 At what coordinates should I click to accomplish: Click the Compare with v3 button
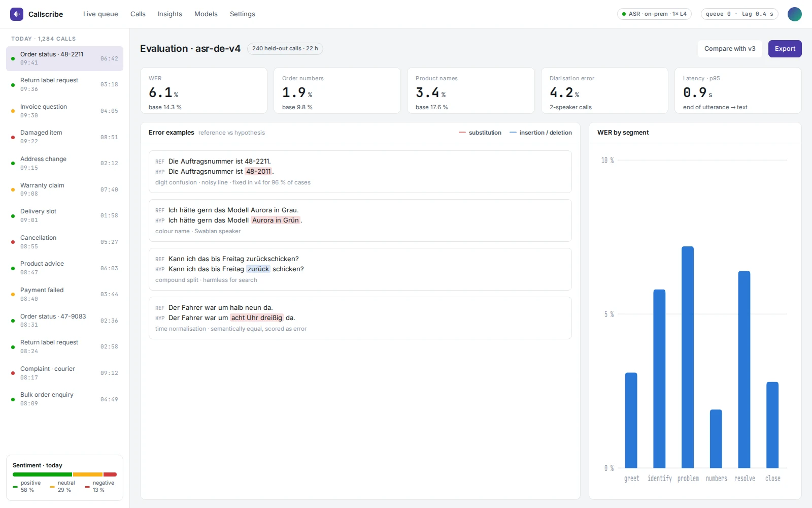730,49
